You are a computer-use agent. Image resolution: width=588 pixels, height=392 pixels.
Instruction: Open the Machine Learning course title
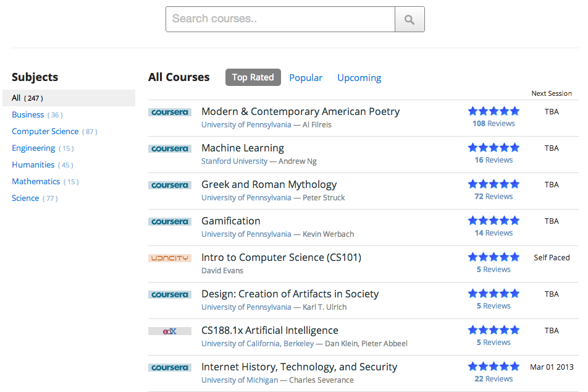click(243, 148)
